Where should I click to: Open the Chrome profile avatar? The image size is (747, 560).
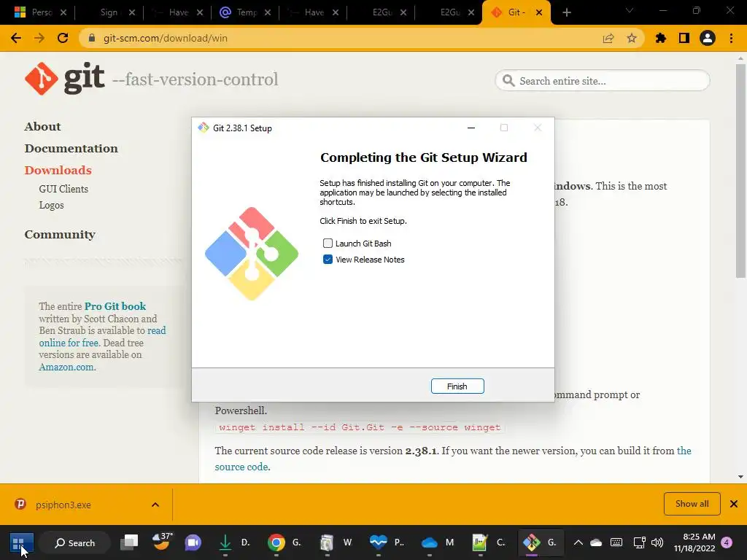tap(708, 38)
